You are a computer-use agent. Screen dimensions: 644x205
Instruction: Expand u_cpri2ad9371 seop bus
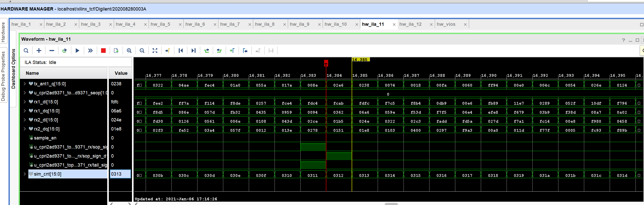pyautogui.click(x=25, y=93)
